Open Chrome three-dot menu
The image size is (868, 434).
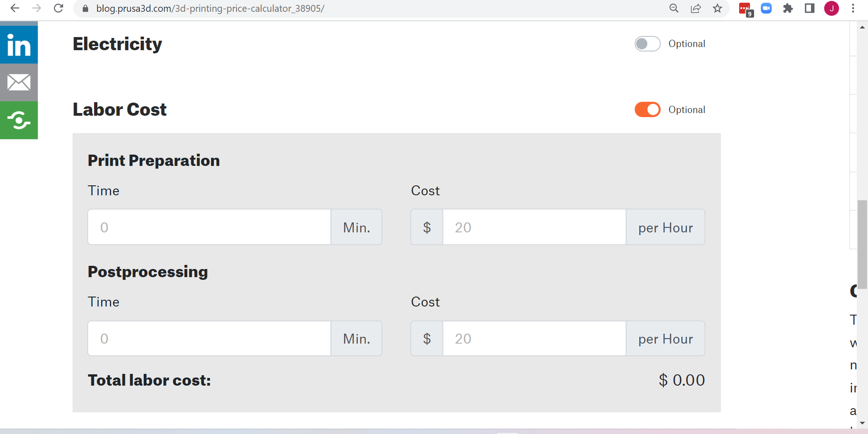pyautogui.click(x=853, y=8)
